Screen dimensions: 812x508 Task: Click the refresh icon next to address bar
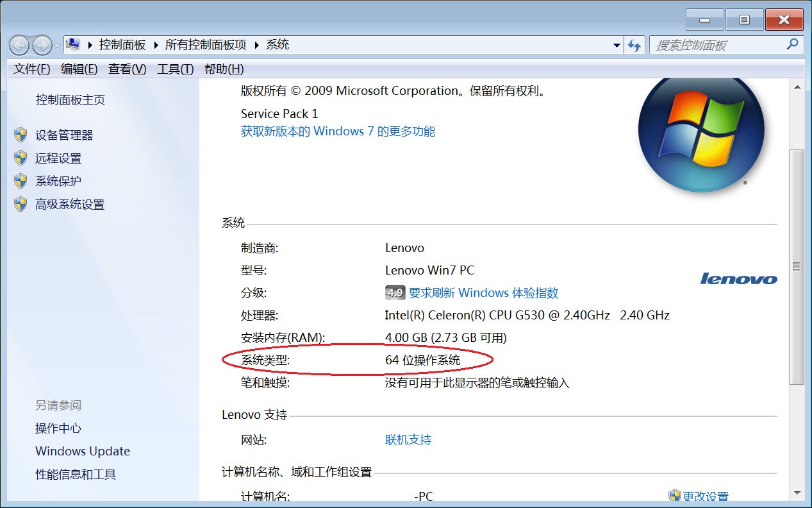pos(634,45)
